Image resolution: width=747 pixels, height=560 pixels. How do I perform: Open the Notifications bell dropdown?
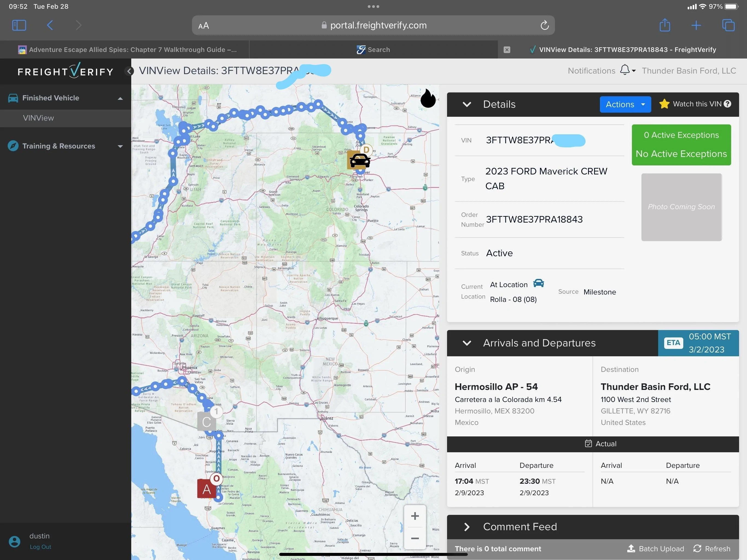628,70
